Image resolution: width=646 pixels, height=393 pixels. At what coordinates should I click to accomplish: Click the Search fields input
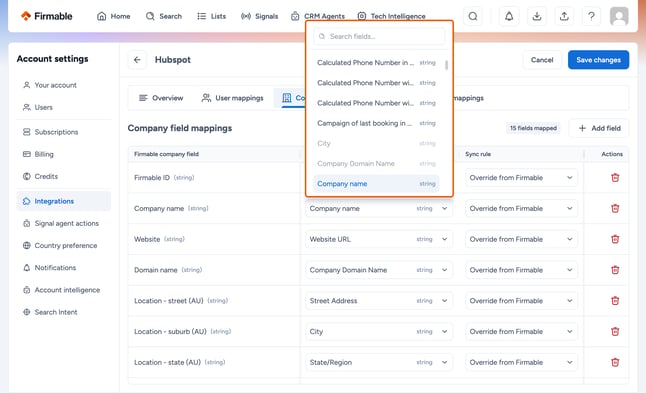pyautogui.click(x=379, y=36)
